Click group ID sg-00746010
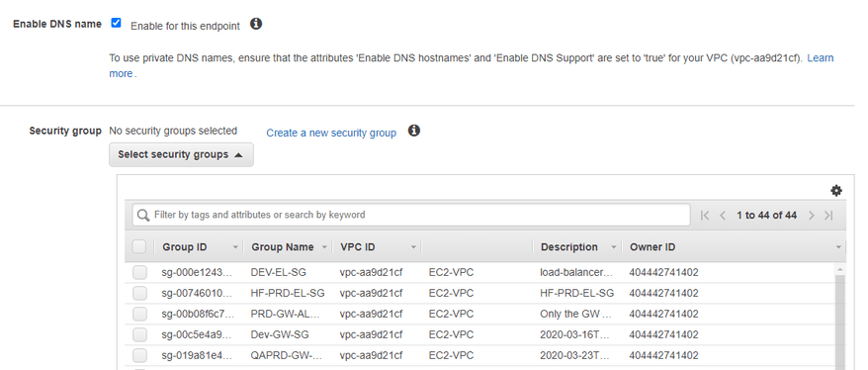This screenshot has height=370, width=868. click(x=198, y=293)
